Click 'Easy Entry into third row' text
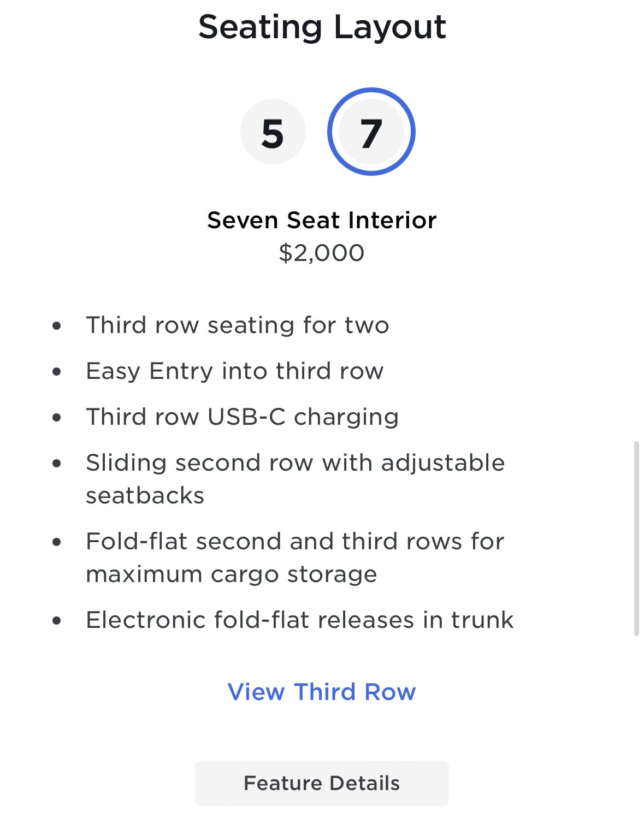Image resolution: width=644 pixels, height=819 pixels. coord(235,371)
